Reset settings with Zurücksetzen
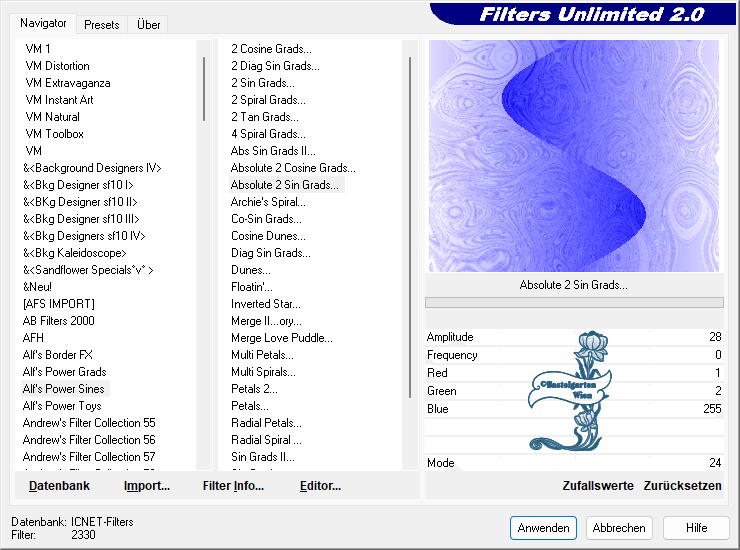Screen dimensions: 740x550 point(682,486)
